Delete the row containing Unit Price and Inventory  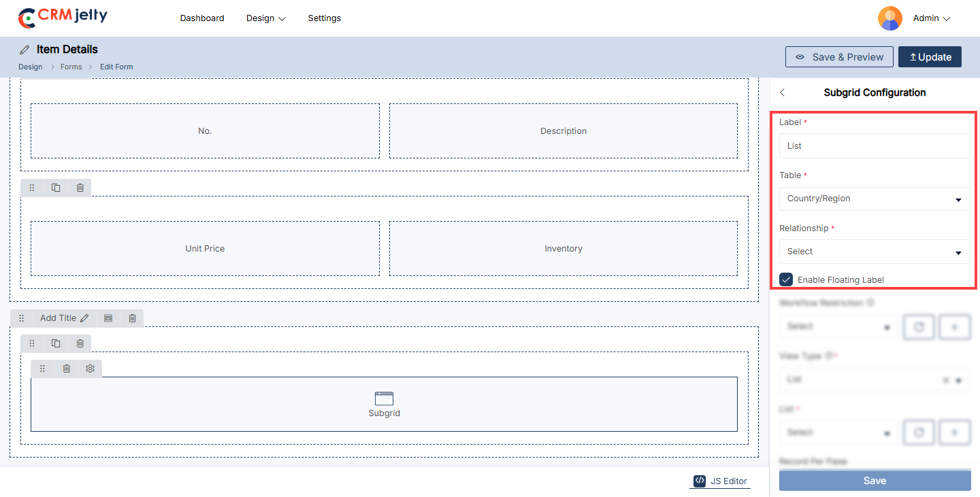80,188
